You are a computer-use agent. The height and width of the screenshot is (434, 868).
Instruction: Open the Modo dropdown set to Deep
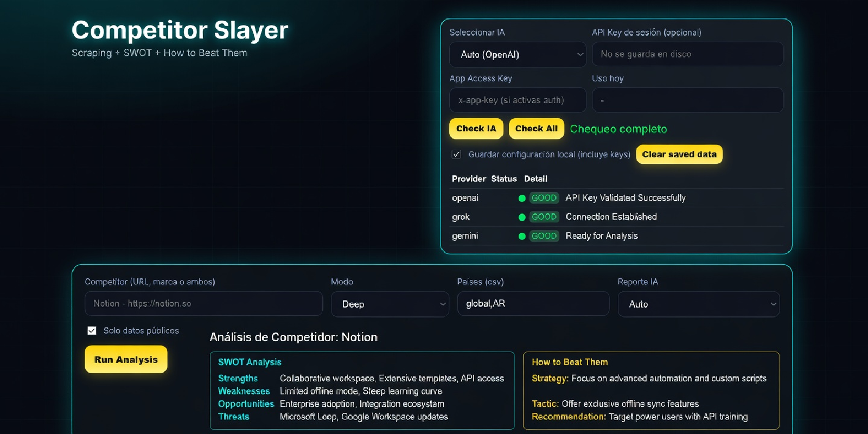pos(390,304)
